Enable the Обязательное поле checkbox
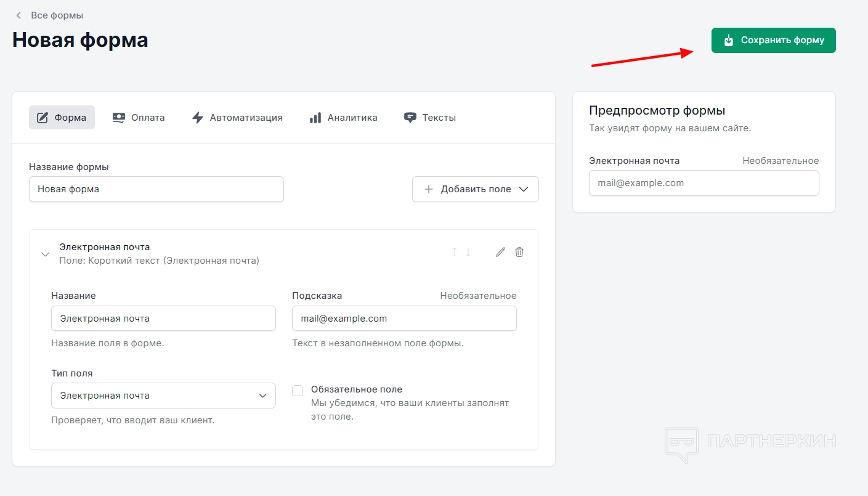This screenshot has height=496, width=868. tap(298, 391)
